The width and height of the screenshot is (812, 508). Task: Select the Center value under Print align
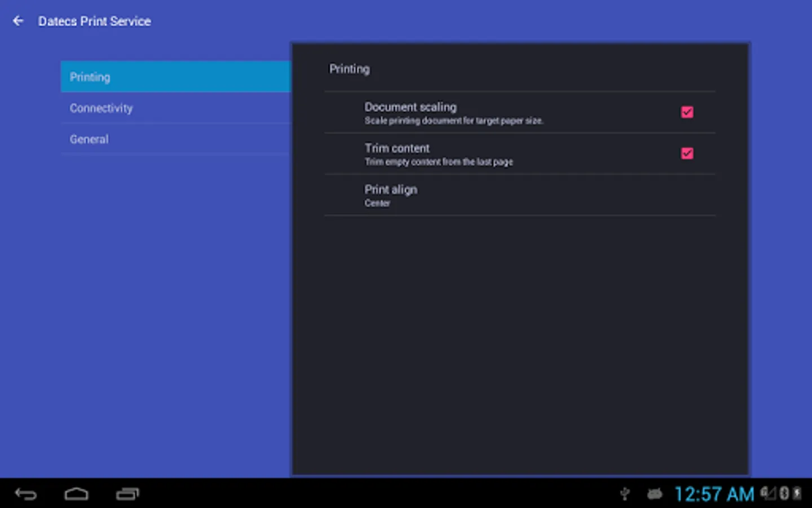377,203
